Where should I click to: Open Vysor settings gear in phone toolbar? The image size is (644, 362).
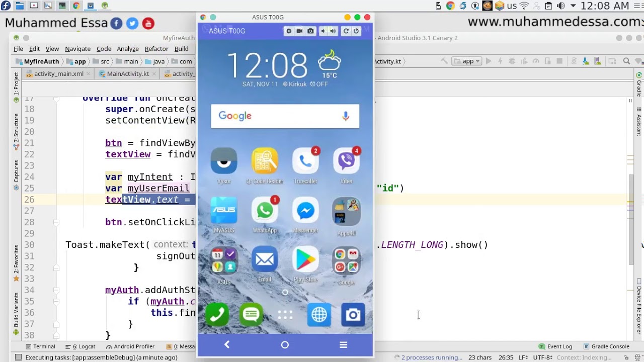click(x=289, y=31)
